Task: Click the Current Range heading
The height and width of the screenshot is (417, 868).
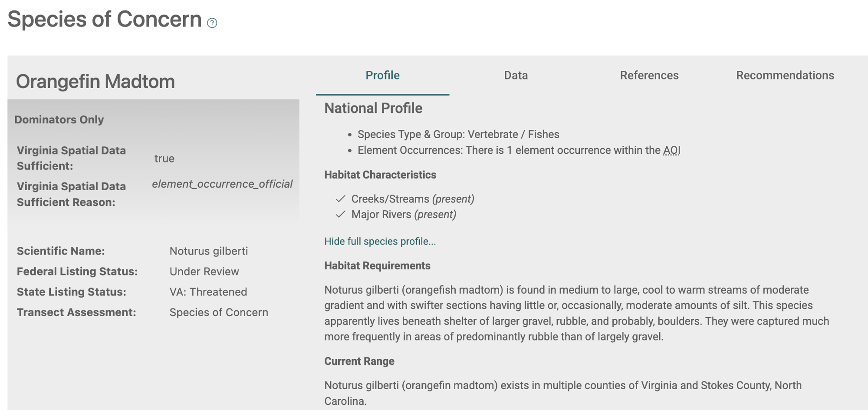Action: coord(359,361)
